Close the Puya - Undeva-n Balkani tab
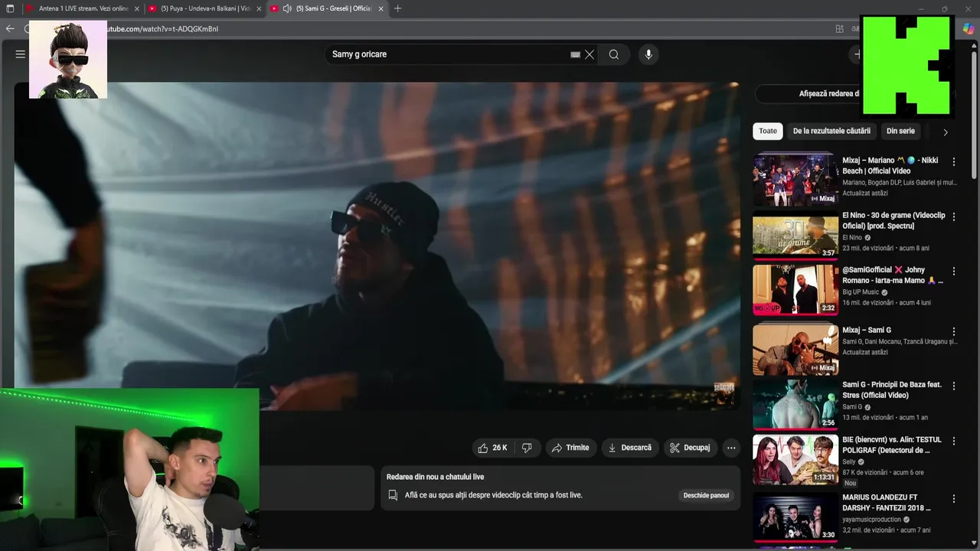Screen dimensions: 980x551 (259, 8)
